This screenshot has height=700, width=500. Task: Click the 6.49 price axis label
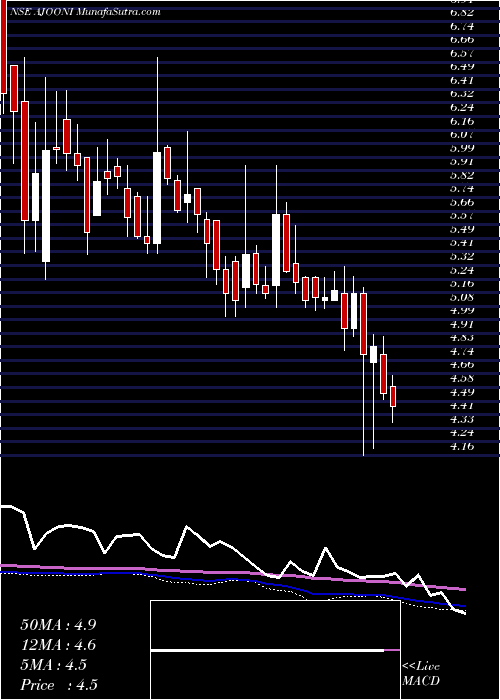[462, 67]
